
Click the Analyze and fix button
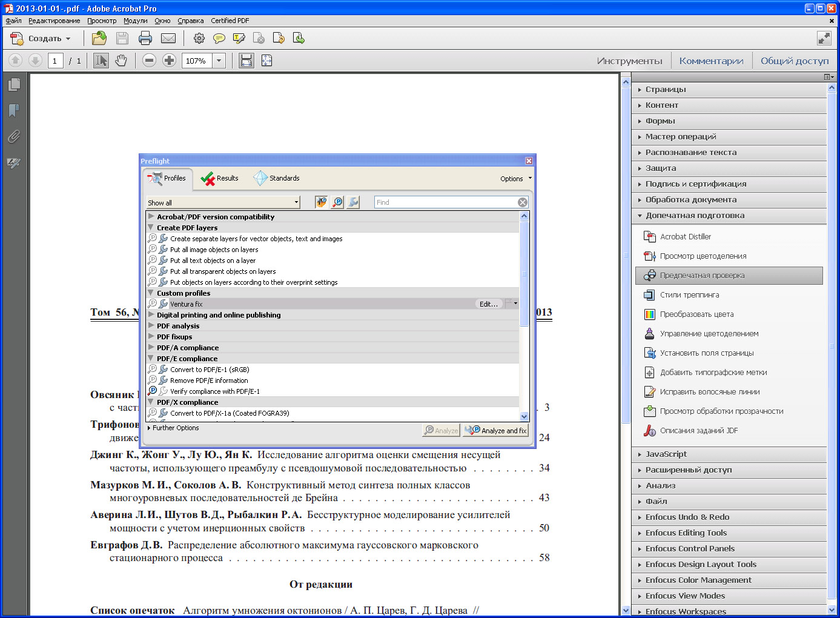496,430
